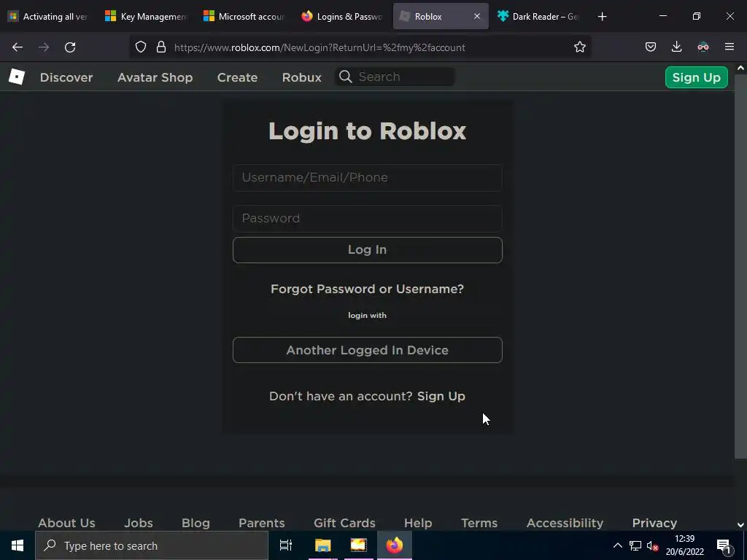Open Terms footer link

click(x=479, y=523)
